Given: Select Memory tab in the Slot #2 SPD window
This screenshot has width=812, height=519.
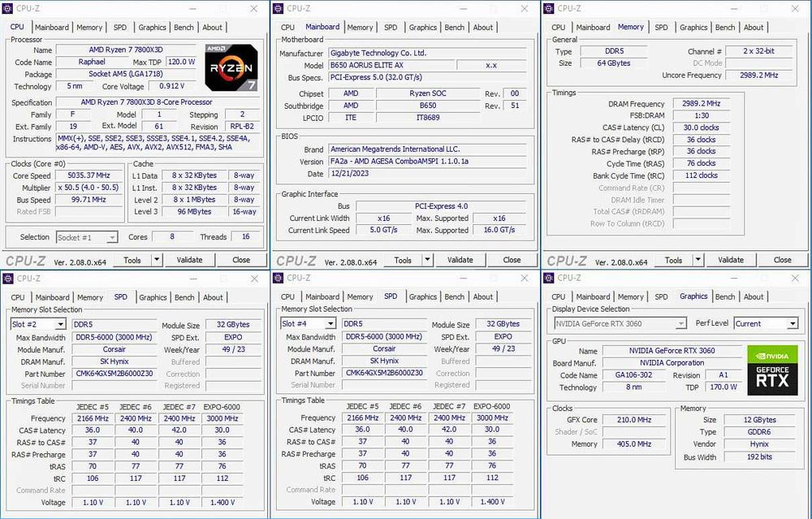Looking at the screenshot, I should (x=90, y=298).
